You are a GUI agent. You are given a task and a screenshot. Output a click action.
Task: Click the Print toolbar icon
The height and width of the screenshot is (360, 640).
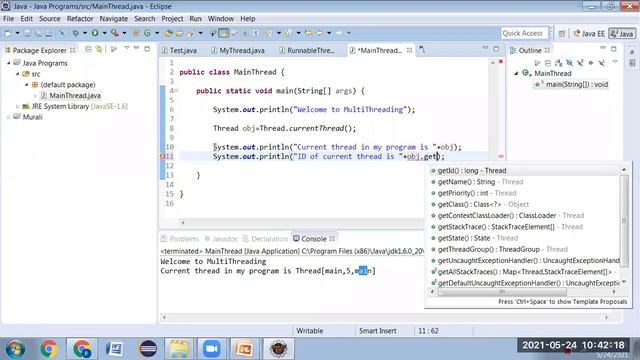(49, 33)
